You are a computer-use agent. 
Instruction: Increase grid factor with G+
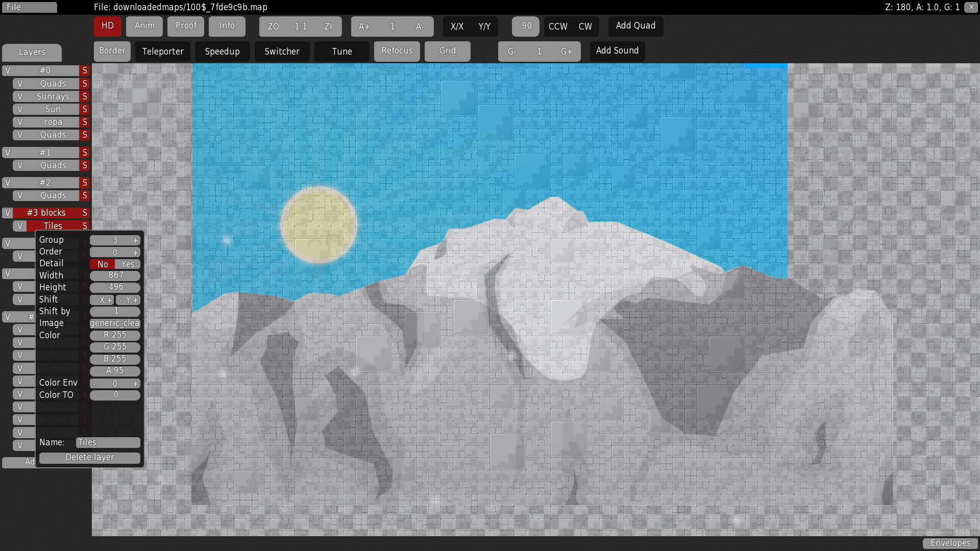(567, 52)
